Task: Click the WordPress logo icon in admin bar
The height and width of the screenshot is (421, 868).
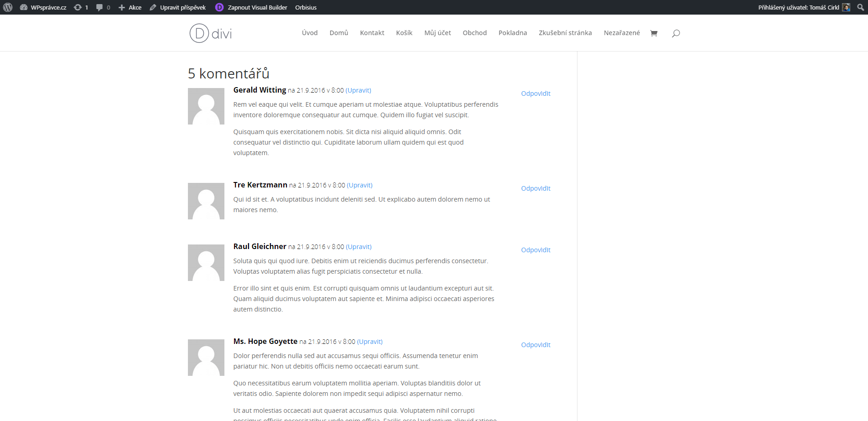Action: click(x=8, y=7)
